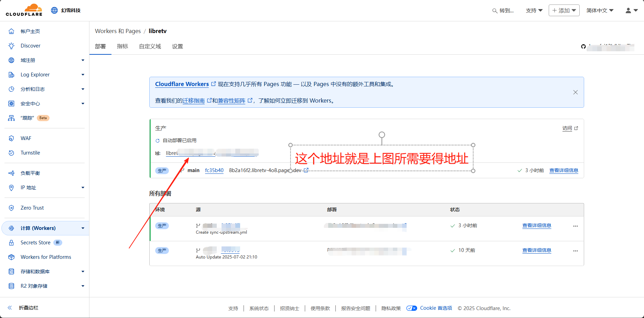The width and height of the screenshot is (644, 318).
Task: Click the 转到... search field
Action: click(x=503, y=11)
